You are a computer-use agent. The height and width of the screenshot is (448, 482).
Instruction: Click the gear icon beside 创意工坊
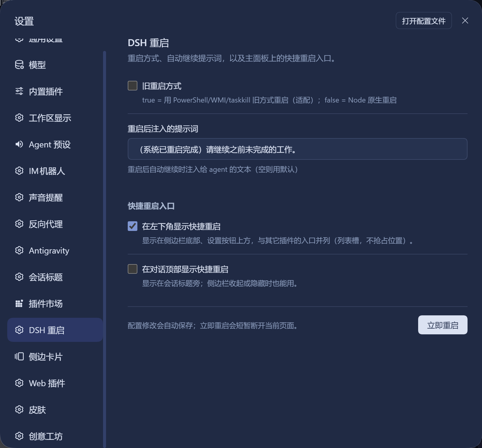coord(19,436)
